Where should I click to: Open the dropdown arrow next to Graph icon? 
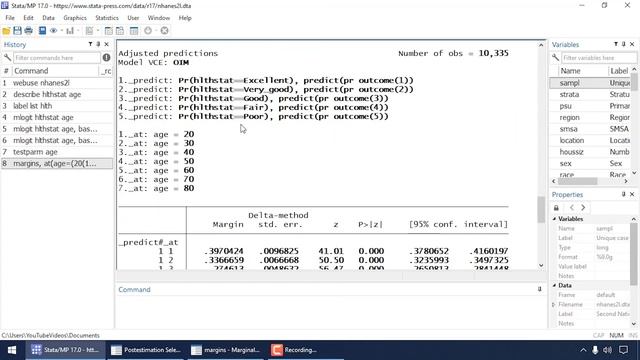[x=78, y=31]
